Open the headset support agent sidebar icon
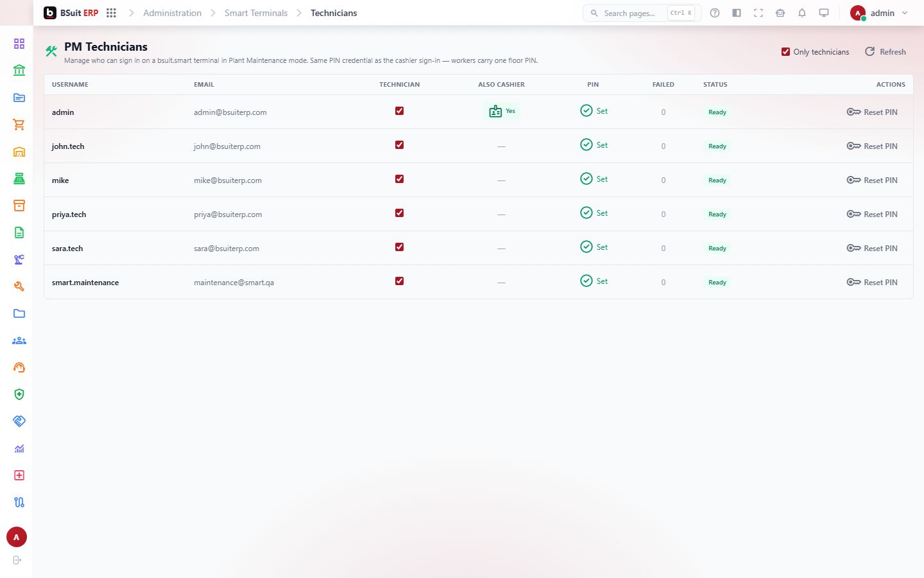The width and height of the screenshot is (924, 578). pos(19,367)
